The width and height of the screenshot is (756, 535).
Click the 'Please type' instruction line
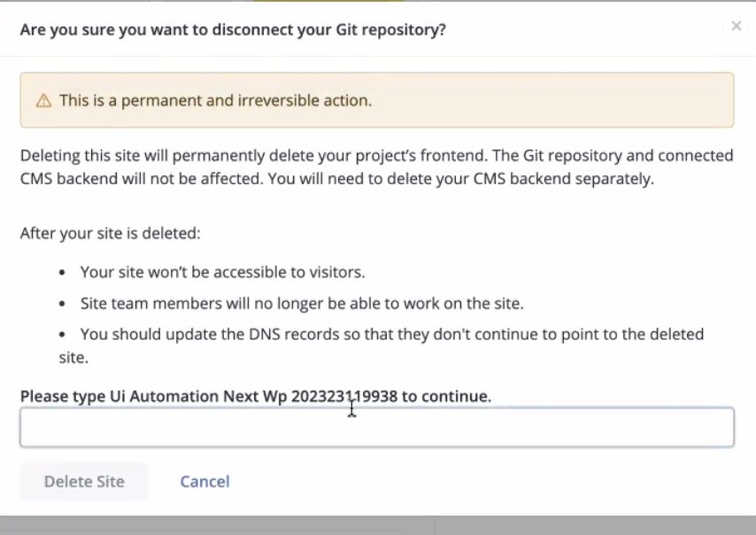click(255, 396)
